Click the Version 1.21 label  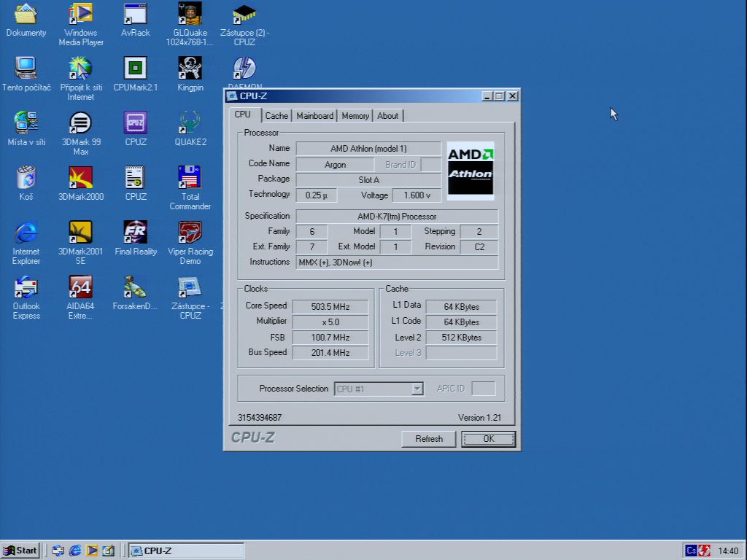coord(479,418)
